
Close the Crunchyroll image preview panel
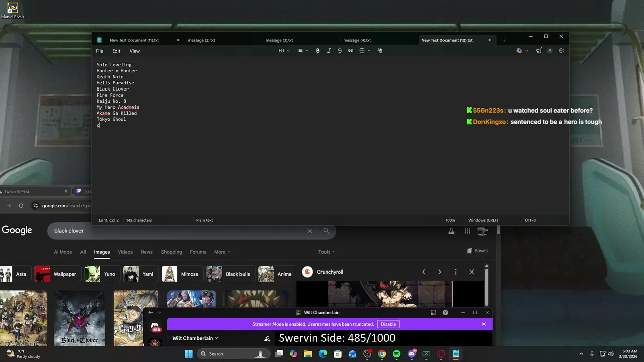coord(472,272)
